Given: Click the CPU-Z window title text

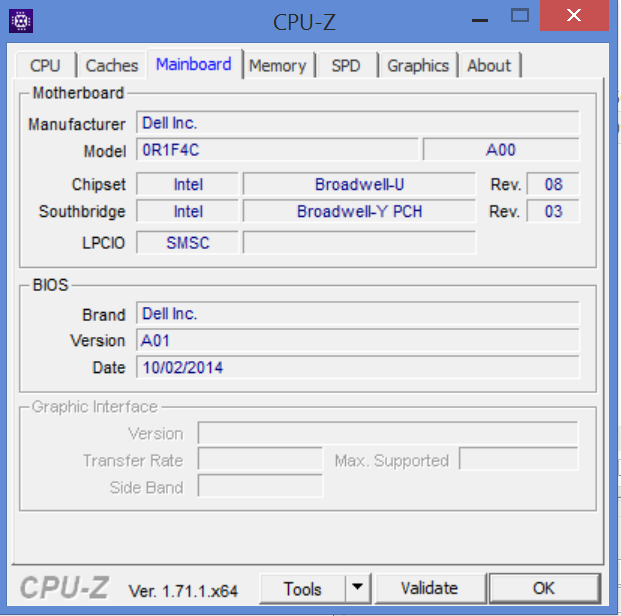Looking at the screenshot, I should coord(304,22).
